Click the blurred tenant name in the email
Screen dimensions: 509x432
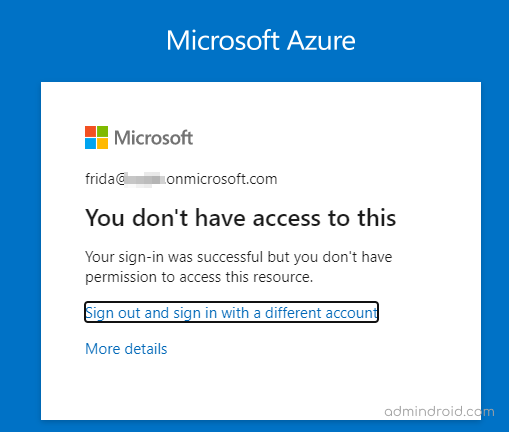145,179
